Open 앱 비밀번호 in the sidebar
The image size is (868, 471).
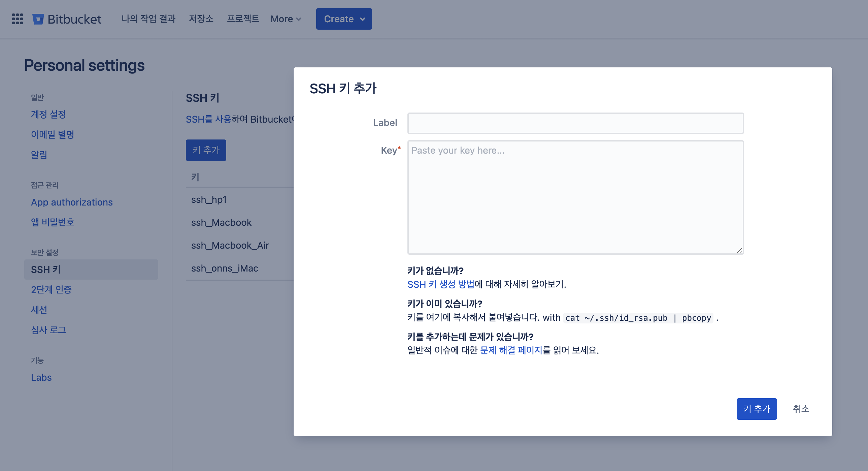(53, 222)
